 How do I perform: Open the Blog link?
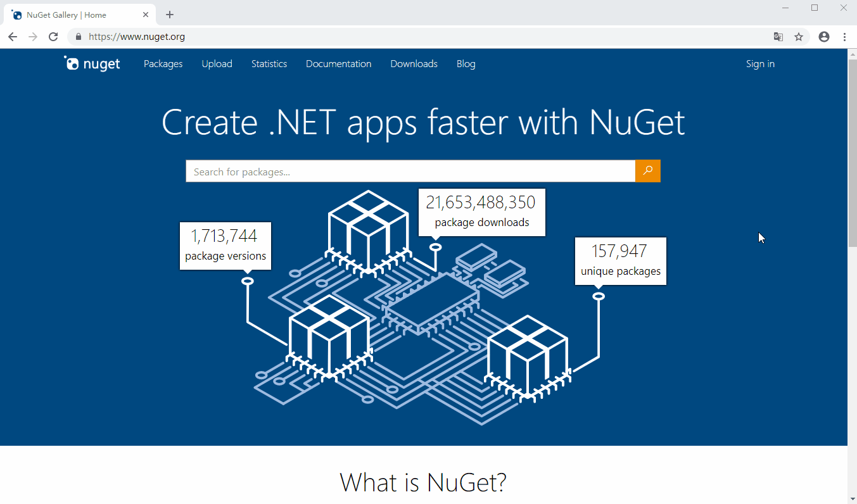pyautogui.click(x=466, y=64)
